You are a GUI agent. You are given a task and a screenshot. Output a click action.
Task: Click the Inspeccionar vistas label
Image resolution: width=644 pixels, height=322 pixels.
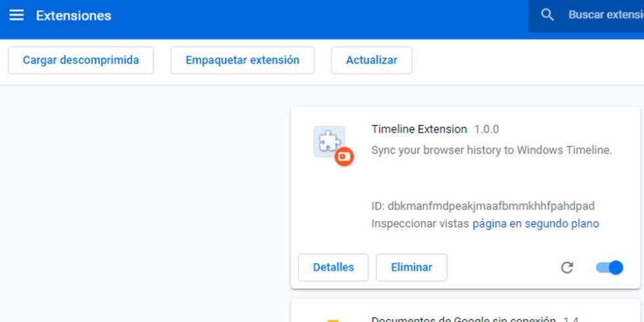point(420,224)
